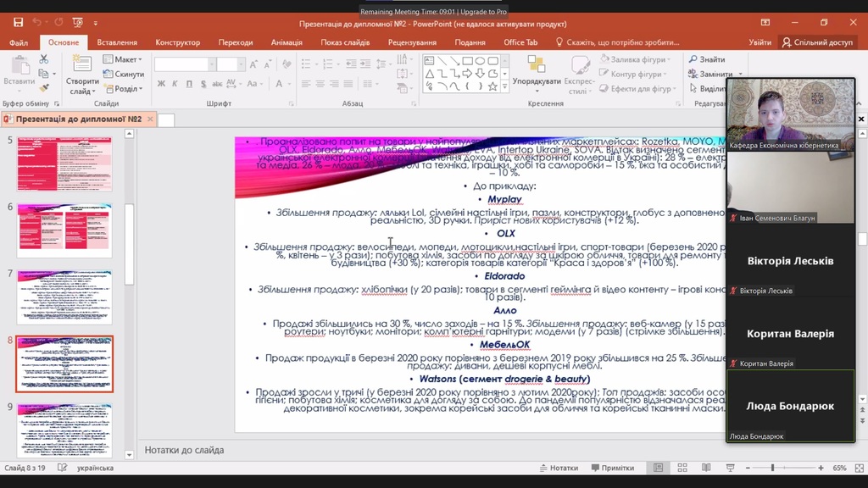Switch to the Анімація ribbon tab

[287, 42]
